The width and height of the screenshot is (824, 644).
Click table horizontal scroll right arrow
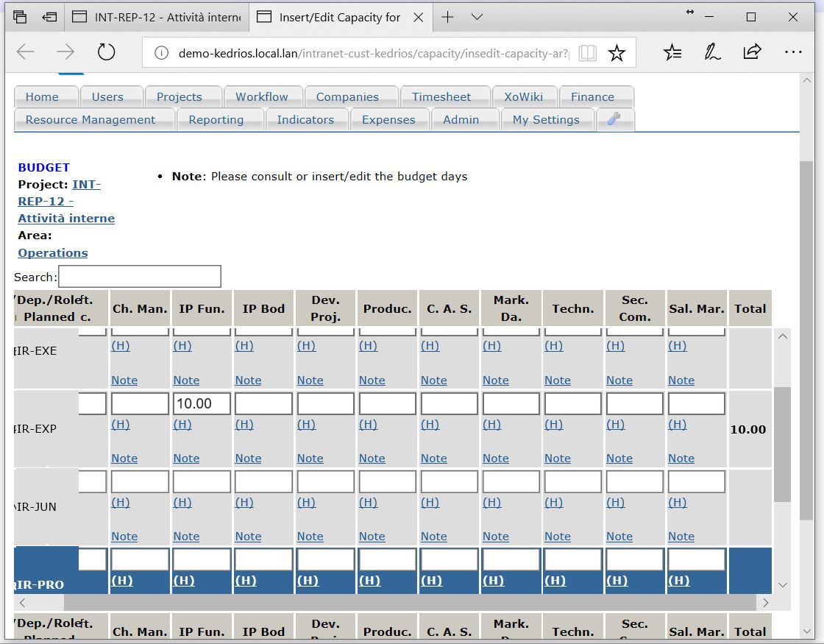(766, 603)
